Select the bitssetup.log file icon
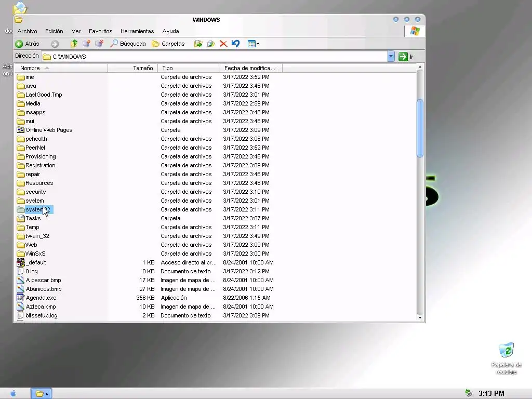The height and width of the screenshot is (399, 532). (21, 315)
